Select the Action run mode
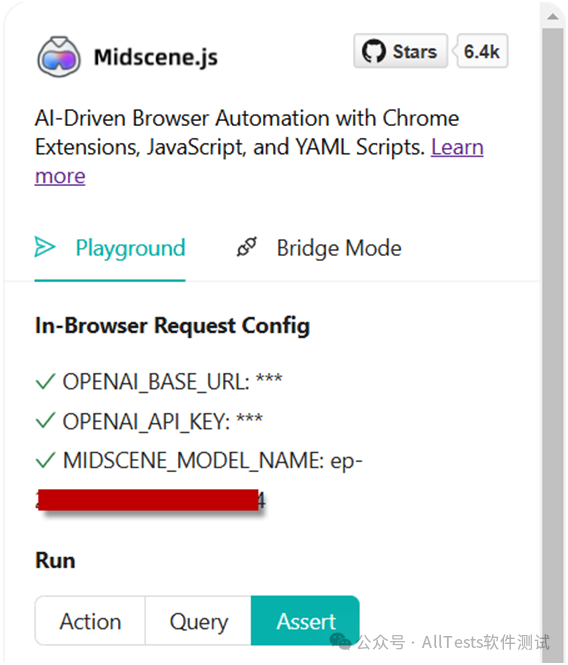 click(90, 621)
